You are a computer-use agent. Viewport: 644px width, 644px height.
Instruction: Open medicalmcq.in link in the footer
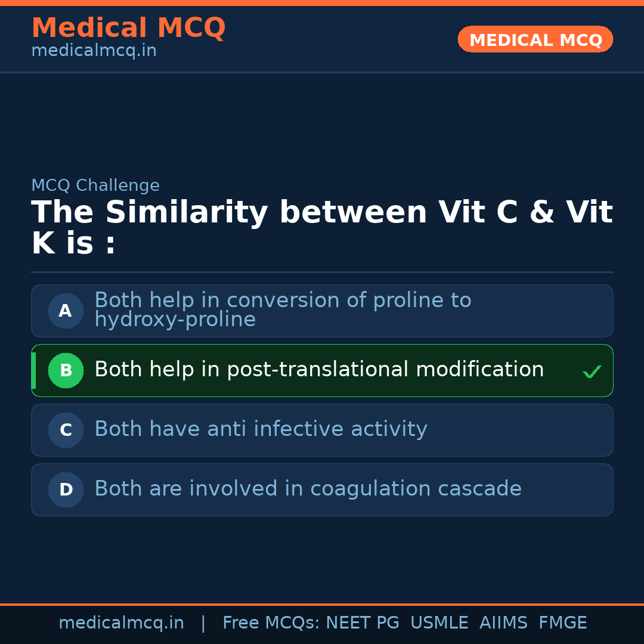pyautogui.click(x=121, y=623)
